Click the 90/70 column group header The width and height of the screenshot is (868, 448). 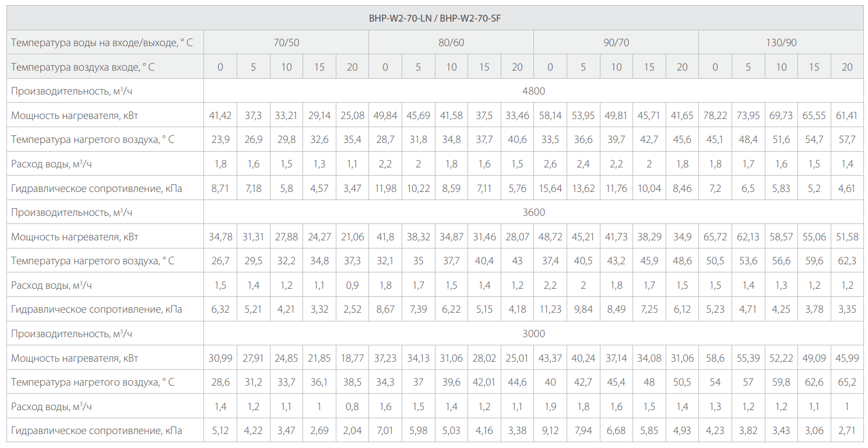point(616,43)
